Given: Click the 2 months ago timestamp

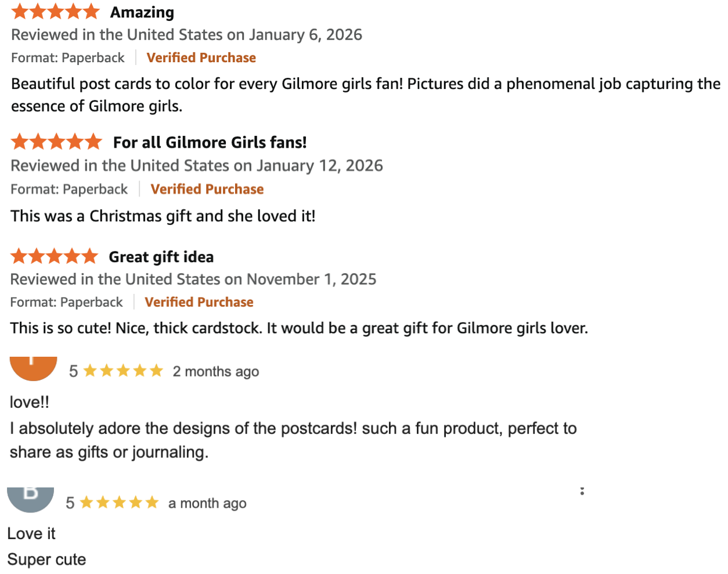Looking at the screenshot, I should [216, 371].
